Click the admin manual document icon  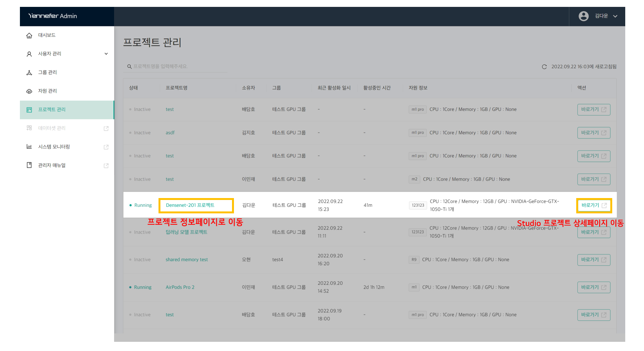tap(29, 165)
